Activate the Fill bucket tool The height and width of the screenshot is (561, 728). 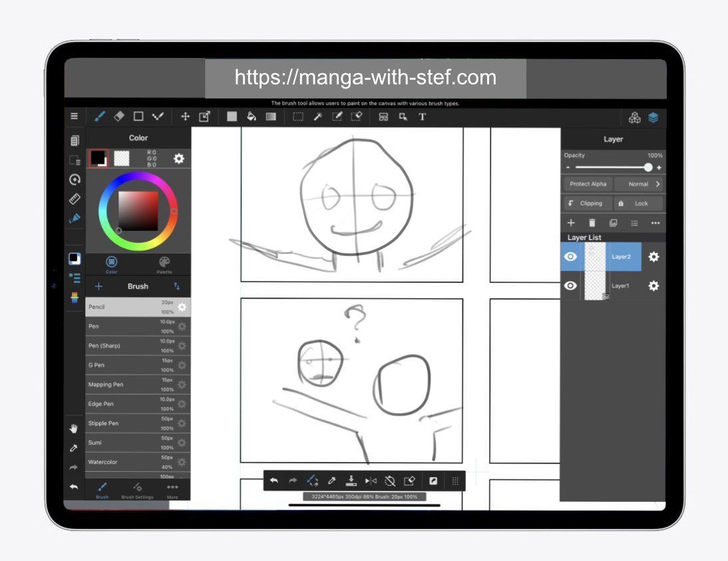pyautogui.click(x=252, y=116)
